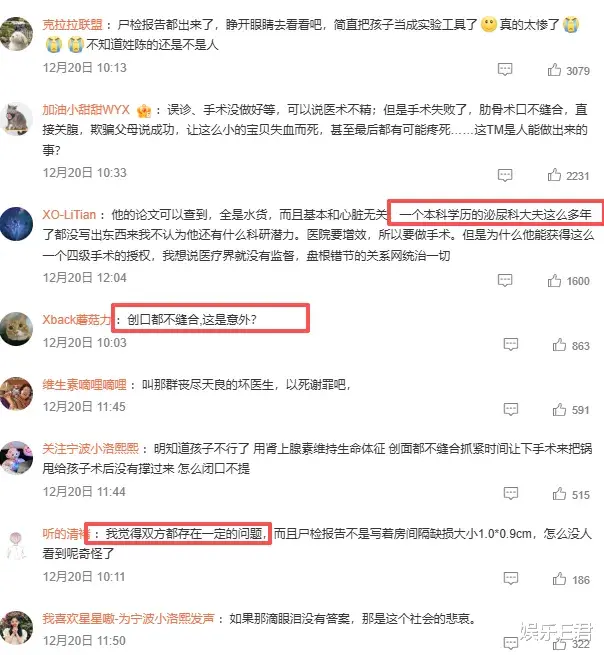Like 听的清's comment with 186 likes

[559, 579]
